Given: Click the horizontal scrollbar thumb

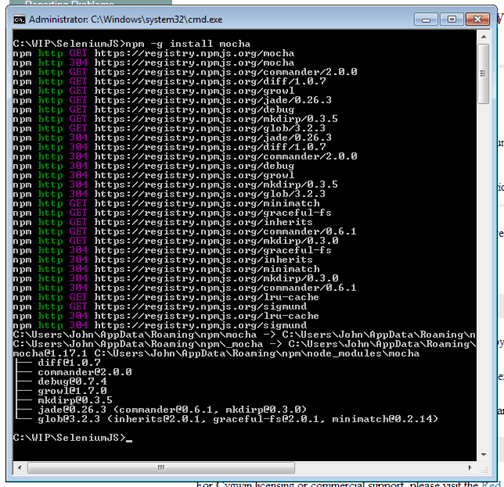Looking at the screenshot, I should pyautogui.click(x=161, y=468).
